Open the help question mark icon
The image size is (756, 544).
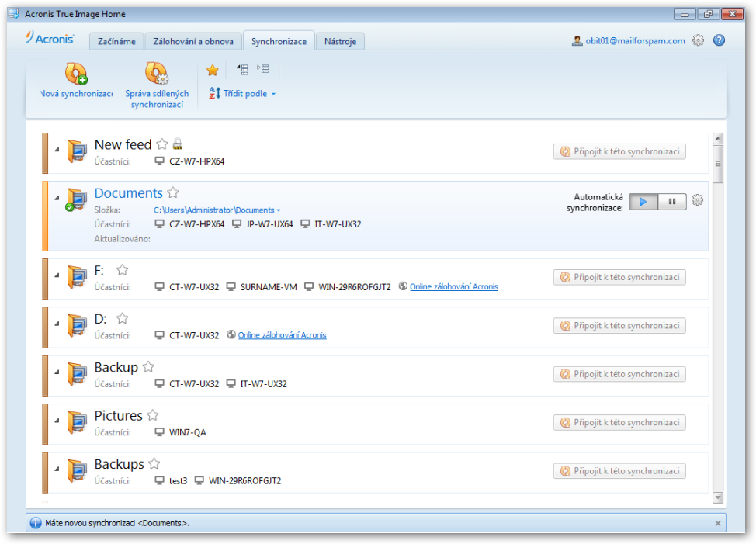719,40
